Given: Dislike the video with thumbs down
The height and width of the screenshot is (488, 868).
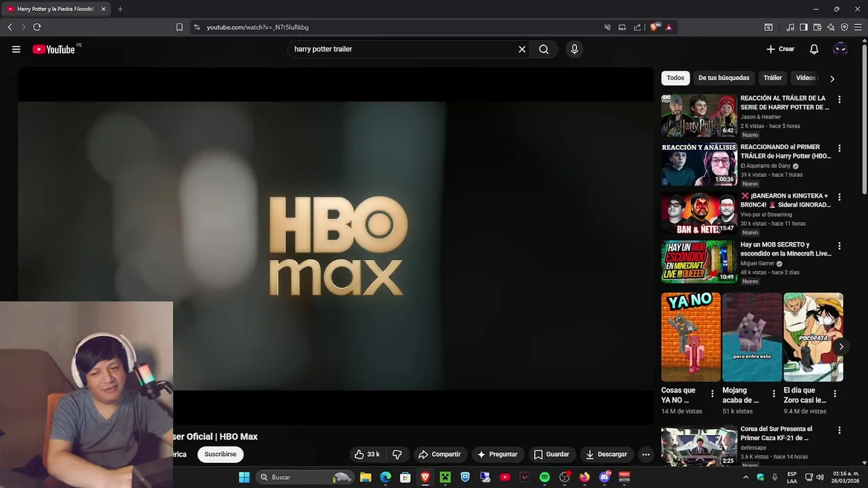Looking at the screenshot, I should tap(397, 454).
